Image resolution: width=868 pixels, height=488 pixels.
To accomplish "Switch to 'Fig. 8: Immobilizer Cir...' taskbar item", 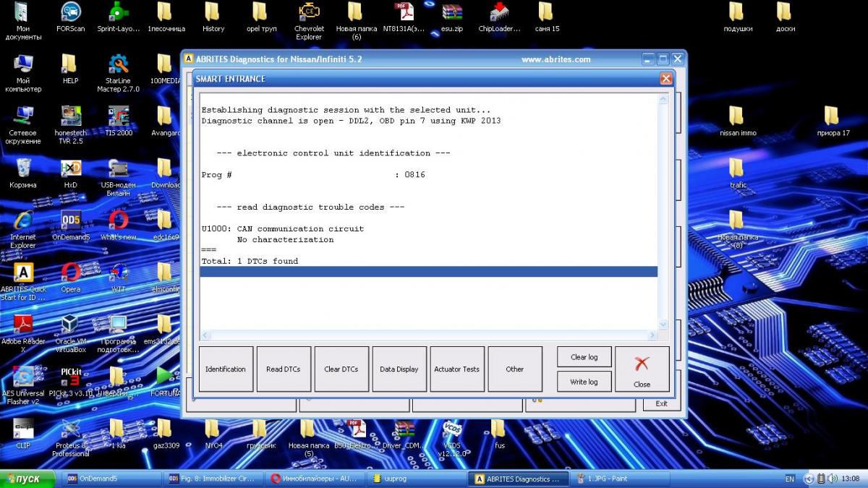I will (x=213, y=479).
